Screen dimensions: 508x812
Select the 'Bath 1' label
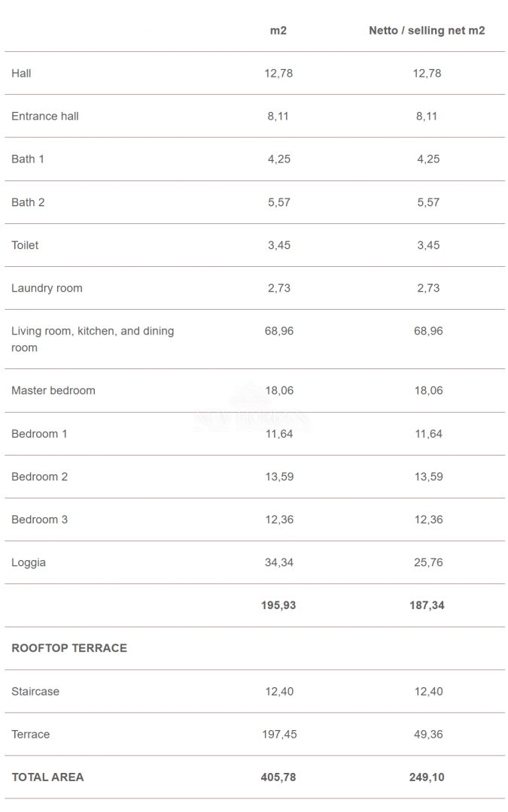pos(28,159)
